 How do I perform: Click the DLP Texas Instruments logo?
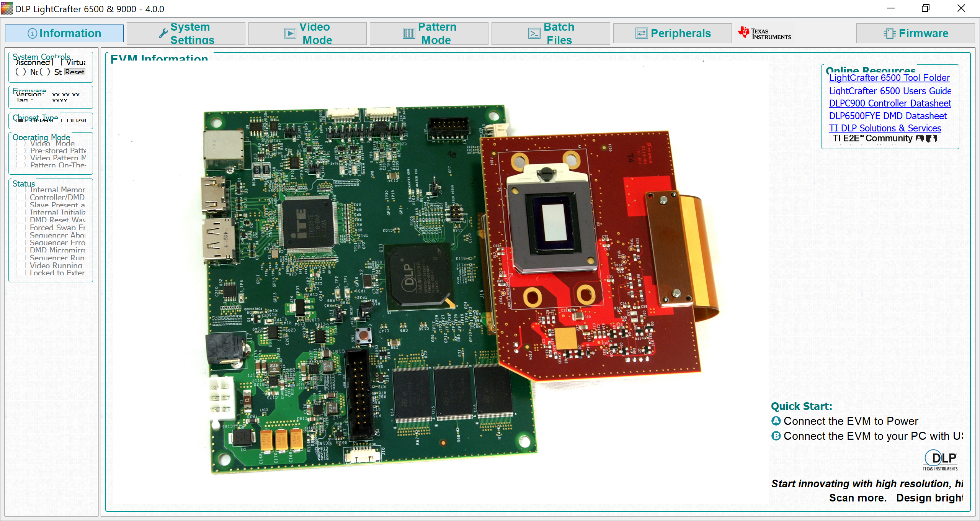point(940,460)
